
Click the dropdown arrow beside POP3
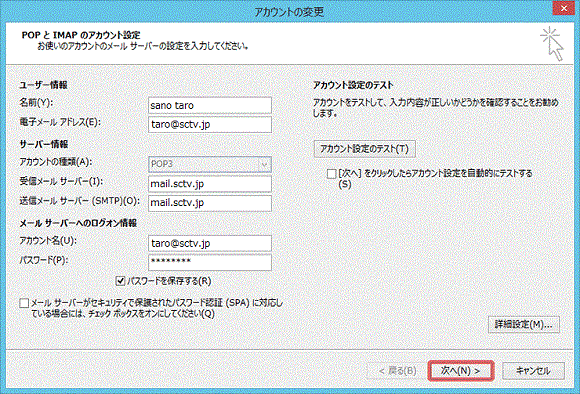[264, 164]
